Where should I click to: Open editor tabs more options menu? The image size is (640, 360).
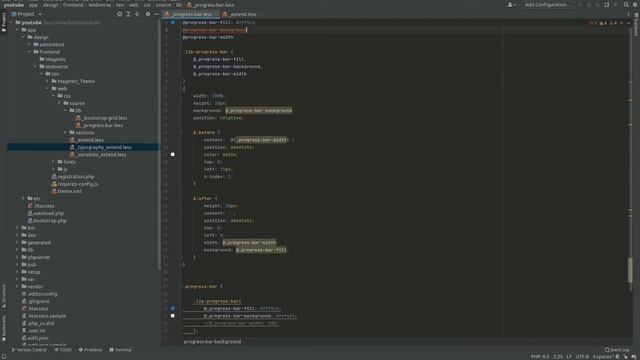628,14
